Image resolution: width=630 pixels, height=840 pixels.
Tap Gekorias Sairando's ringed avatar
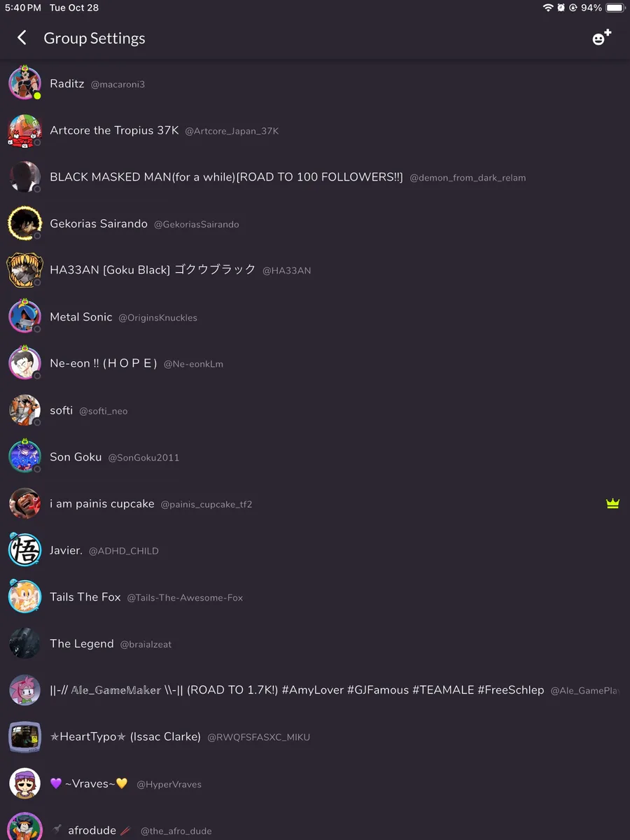tap(24, 224)
